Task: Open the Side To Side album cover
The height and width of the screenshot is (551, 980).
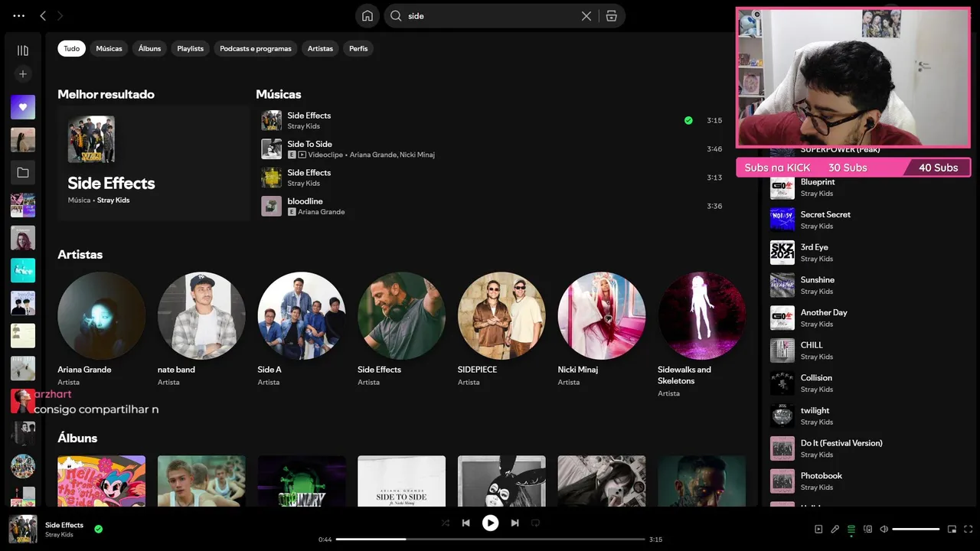Action: click(x=401, y=481)
